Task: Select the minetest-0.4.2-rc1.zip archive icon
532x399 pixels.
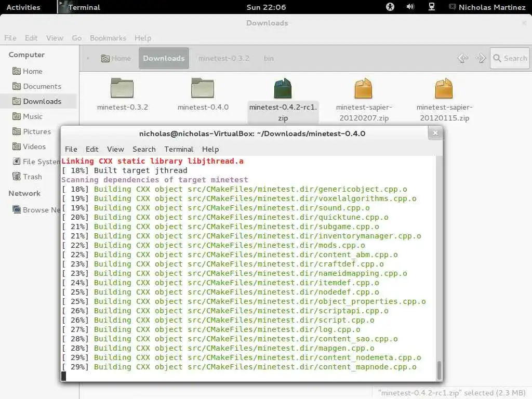Action: (283, 88)
